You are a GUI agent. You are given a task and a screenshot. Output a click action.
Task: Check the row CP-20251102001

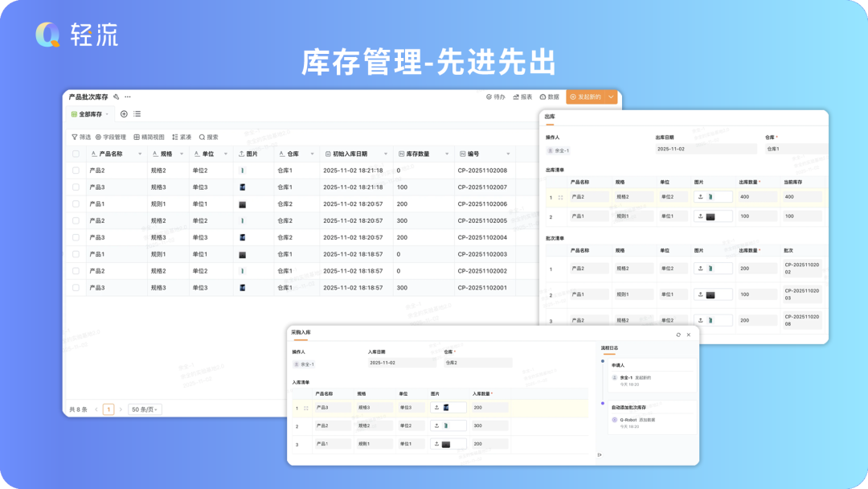(x=76, y=287)
